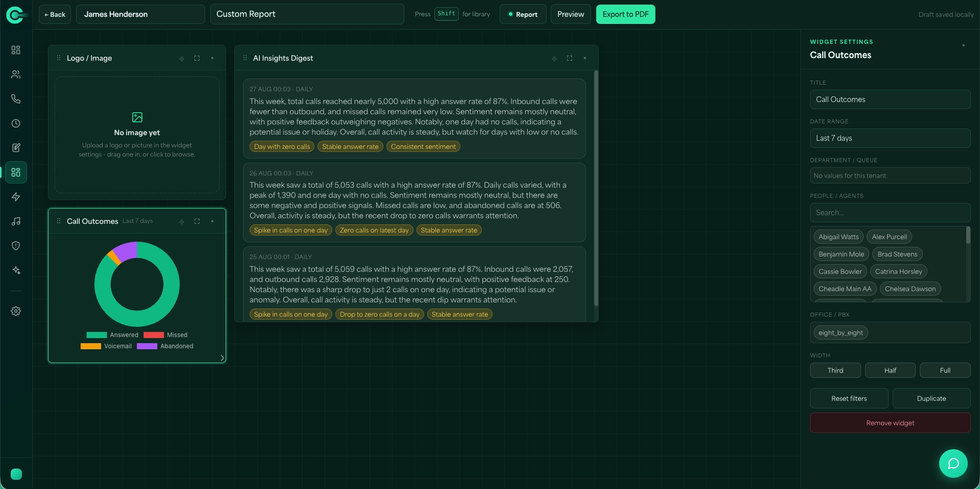Screen dimensions: 980x489
Task: Open the shield security sidebar icon
Action: (x=16, y=246)
